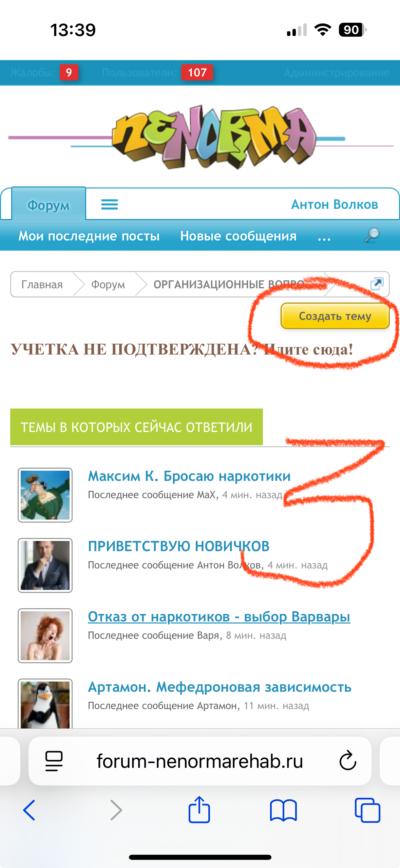Expand the three-dots overflow menu
The width and height of the screenshot is (400, 868).
click(x=324, y=236)
